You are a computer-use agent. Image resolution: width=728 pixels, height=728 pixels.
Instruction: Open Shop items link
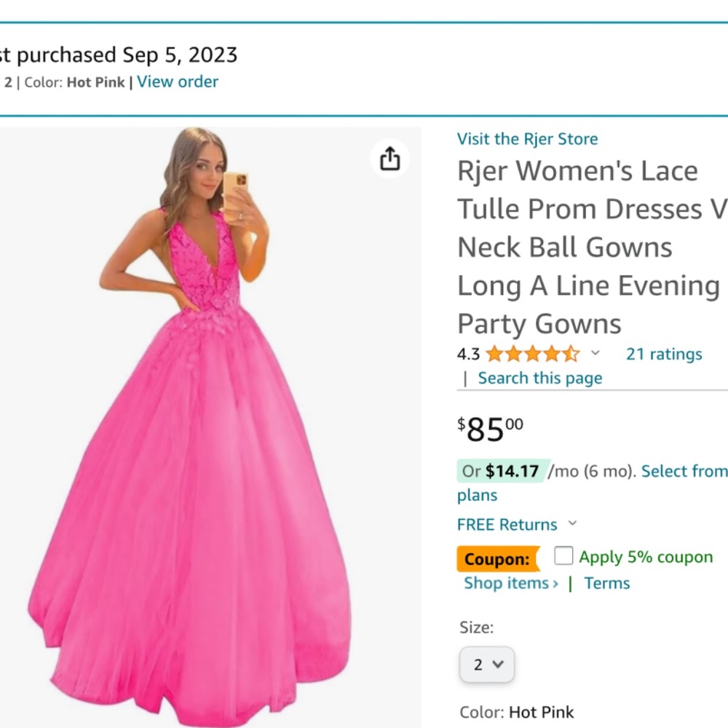[x=510, y=582]
